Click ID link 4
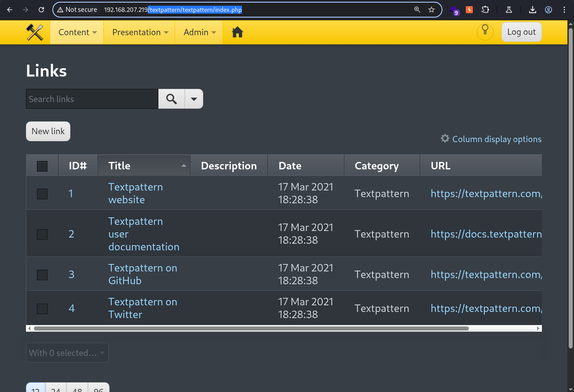 pos(72,308)
